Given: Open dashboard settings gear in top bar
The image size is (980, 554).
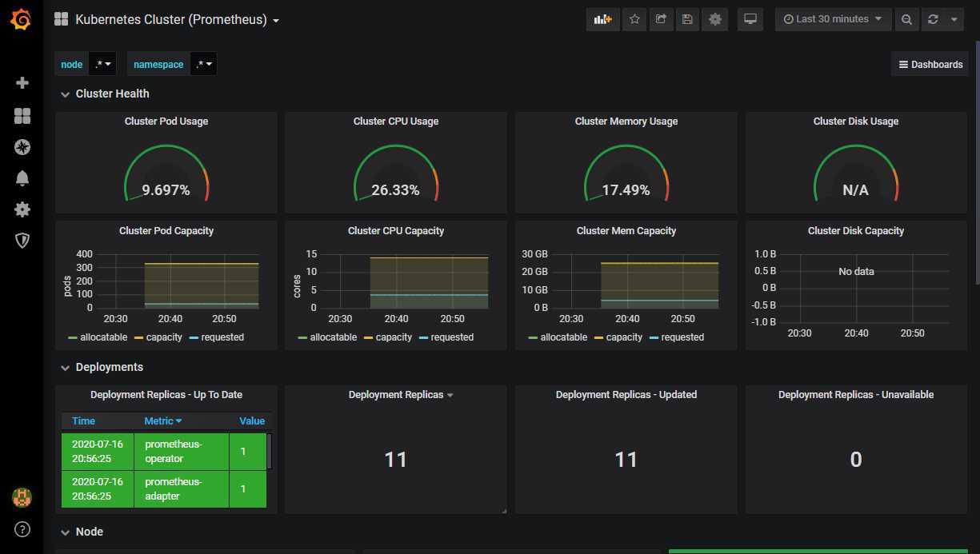Looking at the screenshot, I should tap(714, 19).
